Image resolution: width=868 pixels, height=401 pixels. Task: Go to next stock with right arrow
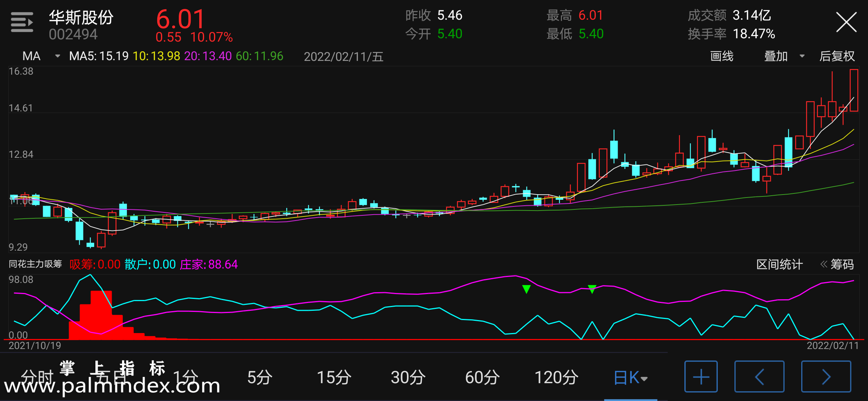826,376
